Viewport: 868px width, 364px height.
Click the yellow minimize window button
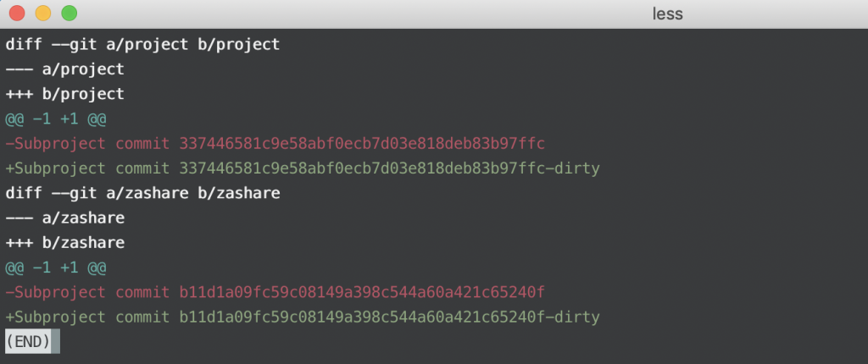point(43,13)
